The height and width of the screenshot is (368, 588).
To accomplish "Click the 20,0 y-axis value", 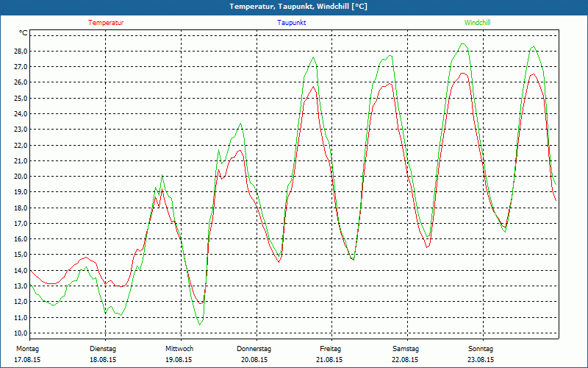I will tap(21, 177).
